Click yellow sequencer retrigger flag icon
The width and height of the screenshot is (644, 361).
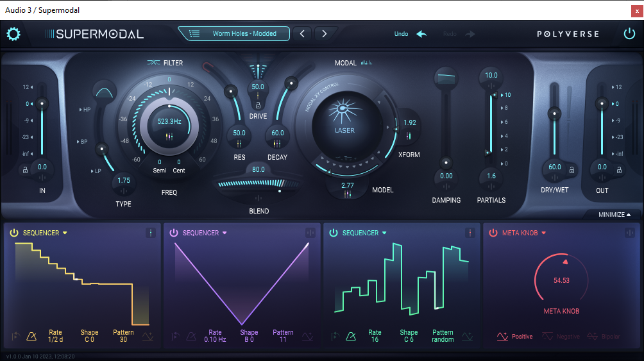15,337
